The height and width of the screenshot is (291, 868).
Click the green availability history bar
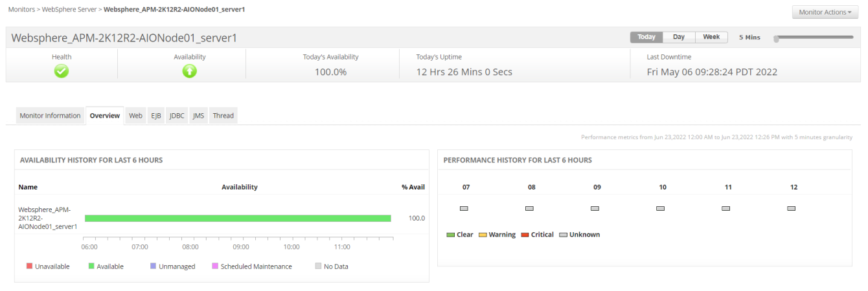[238, 219]
